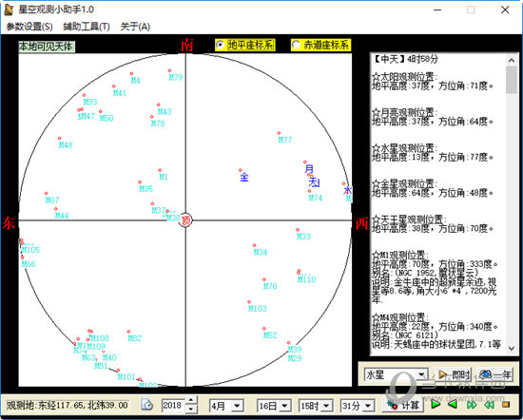Click the M66 object on the chart
The image size is (523, 420).
click(29, 264)
